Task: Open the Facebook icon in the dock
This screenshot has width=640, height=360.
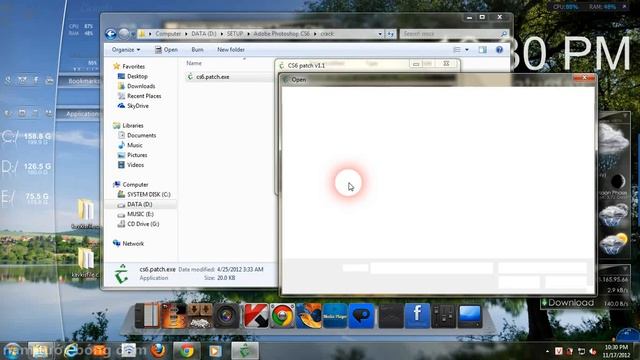Action: (x=417, y=316)
